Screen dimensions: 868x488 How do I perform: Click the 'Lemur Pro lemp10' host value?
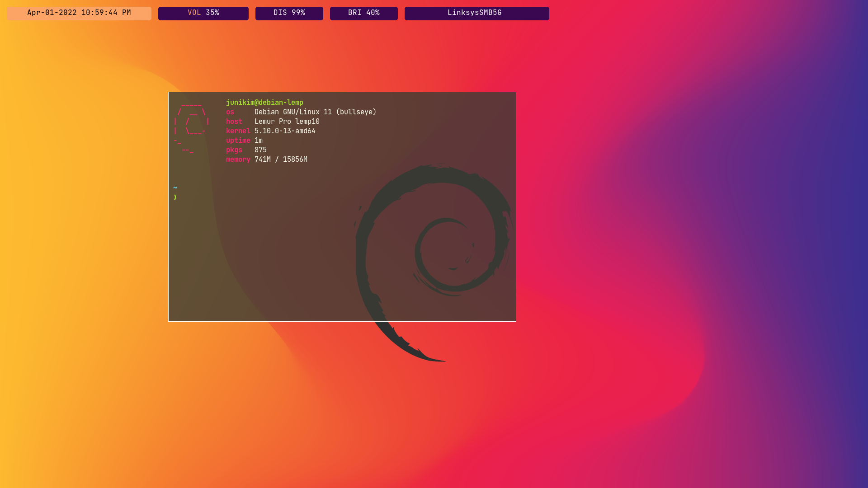[x=287, y=122]
